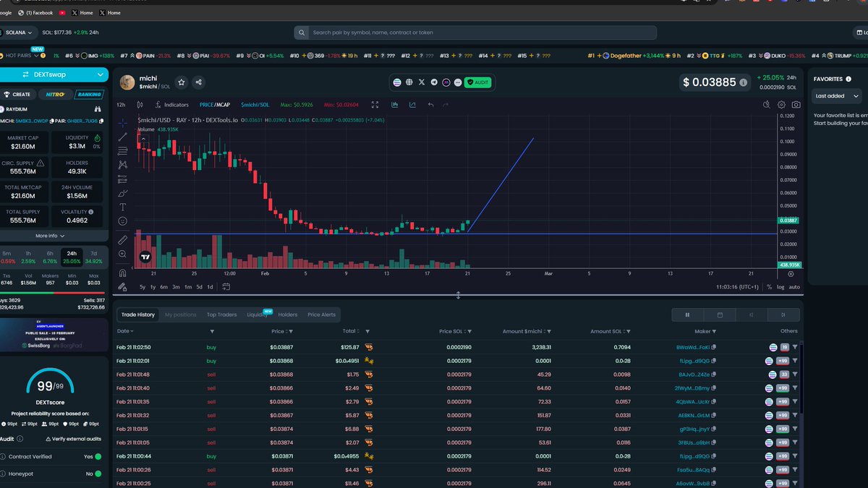
Task: Select the 1h price change period
Action: point(28,257)
